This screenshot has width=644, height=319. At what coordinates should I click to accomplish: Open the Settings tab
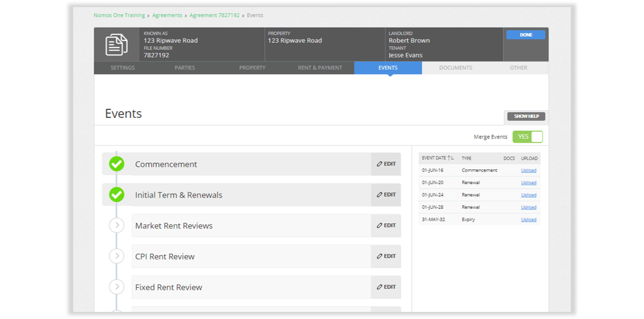point(123,67)
